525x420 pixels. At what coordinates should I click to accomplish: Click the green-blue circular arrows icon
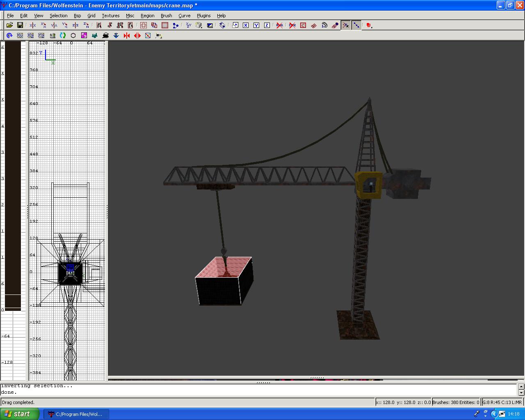pos(63,36)
